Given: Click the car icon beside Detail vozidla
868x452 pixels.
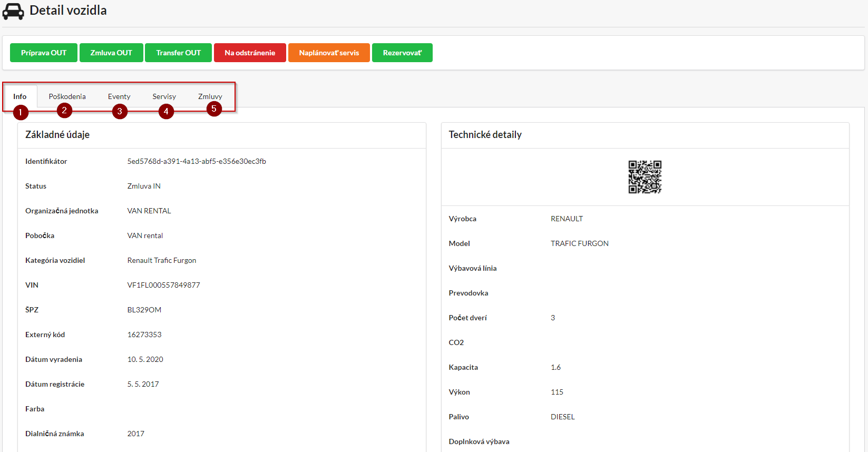Looking at the screenshot, I should point(13,11).
